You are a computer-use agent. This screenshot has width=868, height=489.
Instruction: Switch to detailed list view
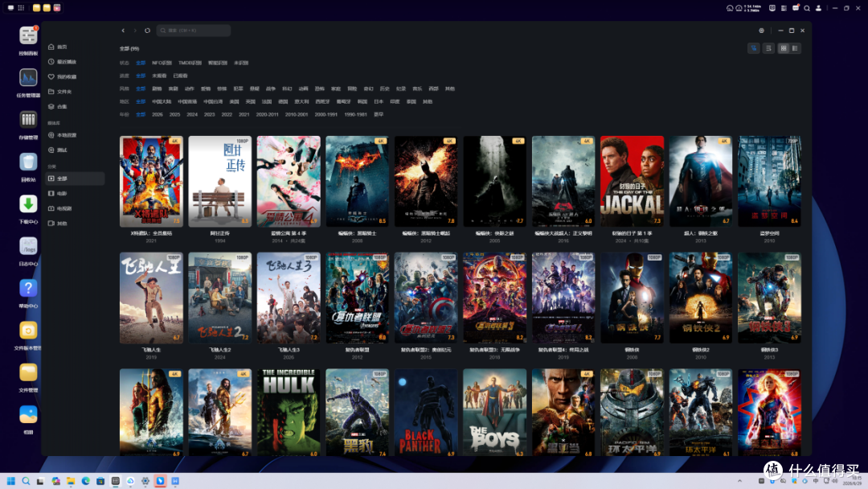coord(795,48)
